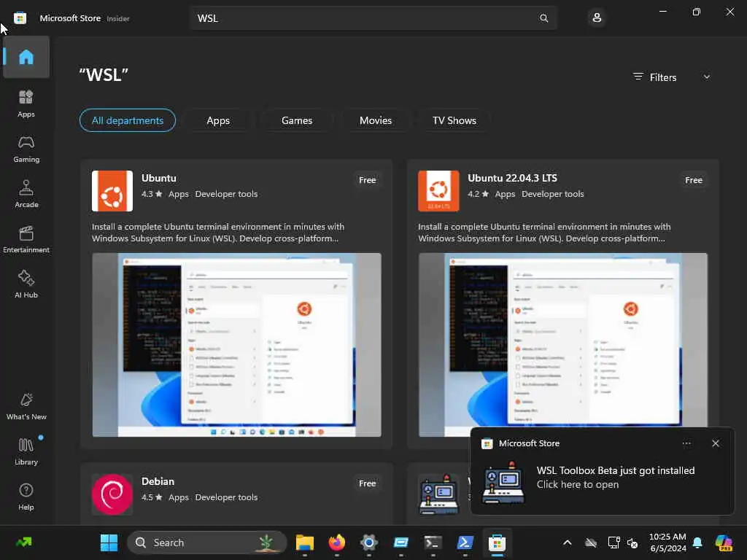The image size is (747, 560).
Task: Open Settings gear from taskbar
Action: [368, 542]
